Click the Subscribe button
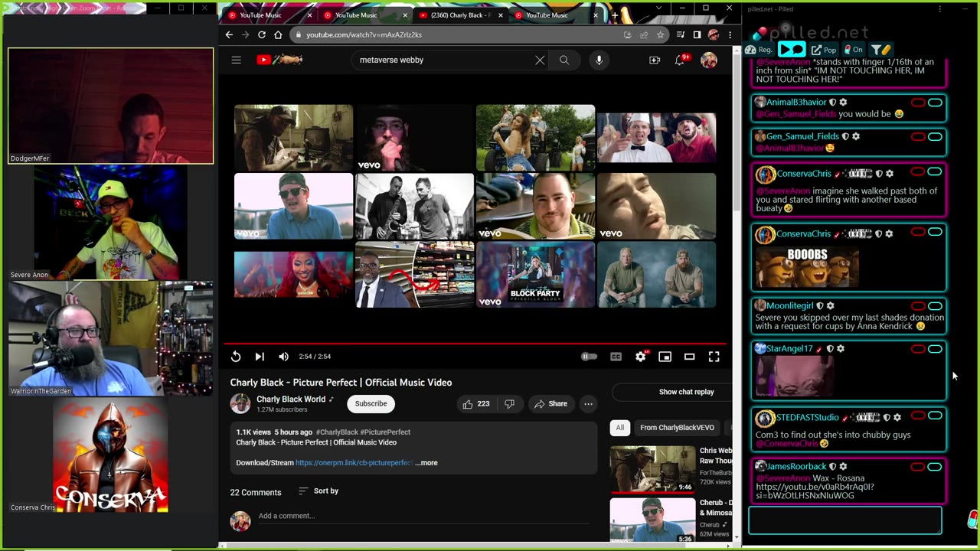 pos(371,404)
